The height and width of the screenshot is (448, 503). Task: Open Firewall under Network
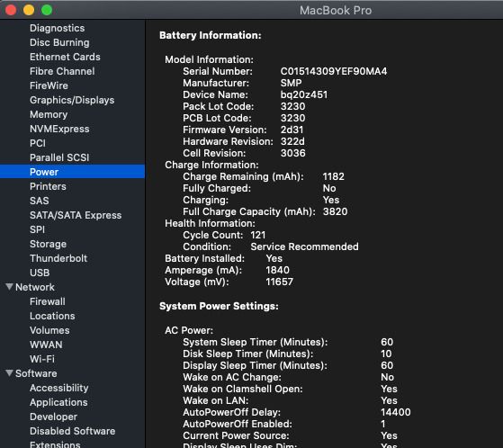coord(48,301)
